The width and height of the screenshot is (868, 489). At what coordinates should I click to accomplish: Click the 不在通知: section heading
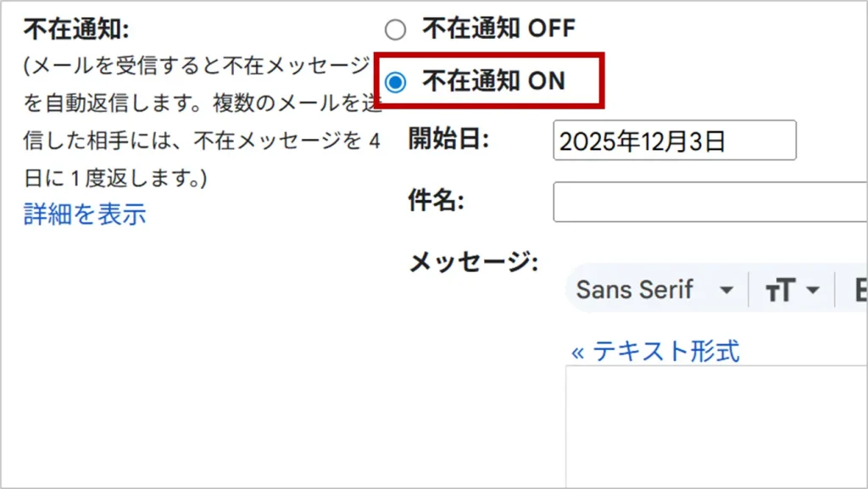(x=76, y=30)
